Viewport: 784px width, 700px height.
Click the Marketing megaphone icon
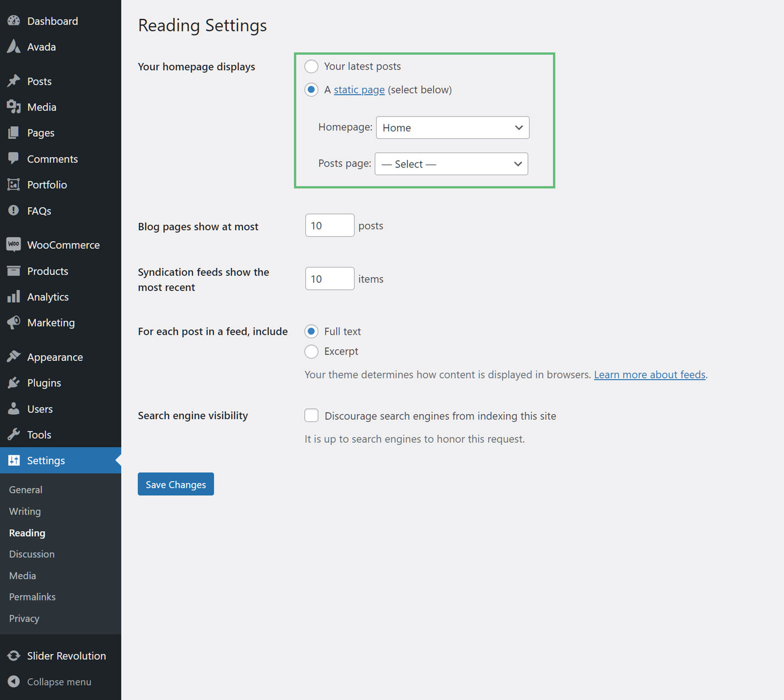point(14,322)
